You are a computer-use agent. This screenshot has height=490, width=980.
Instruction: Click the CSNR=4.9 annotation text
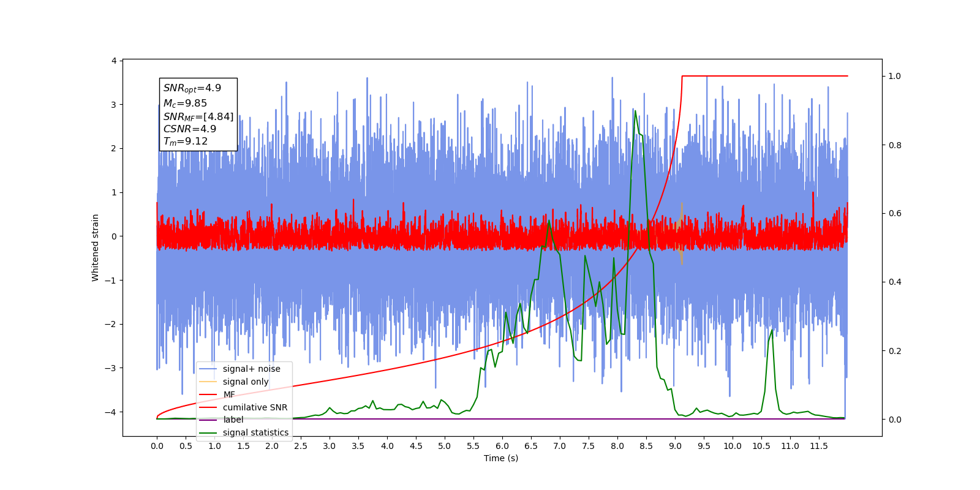190,129
